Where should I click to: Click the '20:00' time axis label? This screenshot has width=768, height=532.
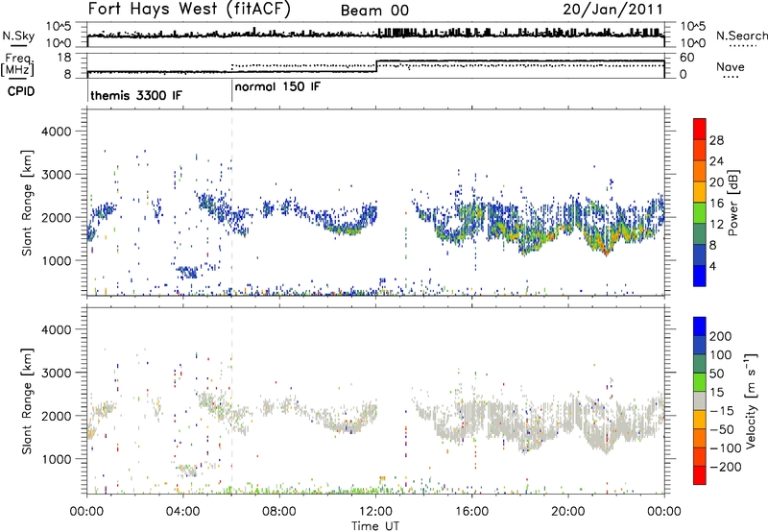point(567,511)
